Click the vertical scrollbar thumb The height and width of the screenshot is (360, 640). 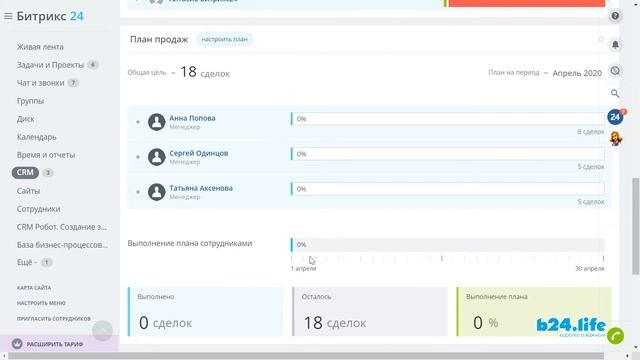pos(636,226)
